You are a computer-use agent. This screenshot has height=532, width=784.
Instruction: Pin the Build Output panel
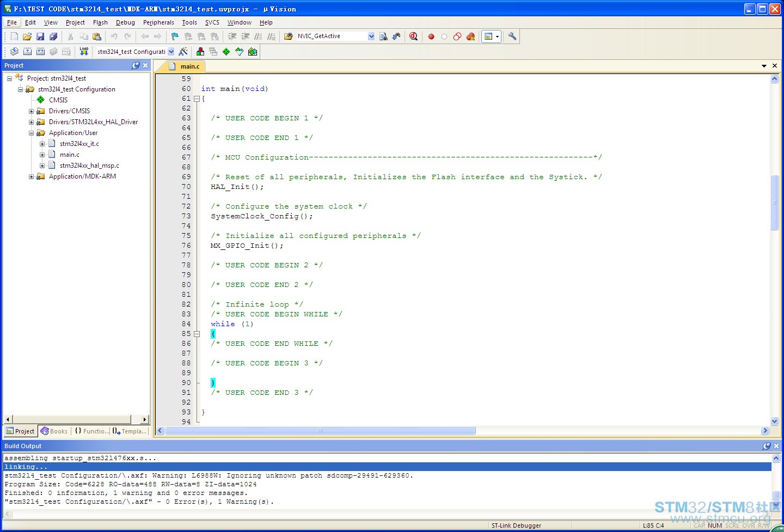click(767, 446)
